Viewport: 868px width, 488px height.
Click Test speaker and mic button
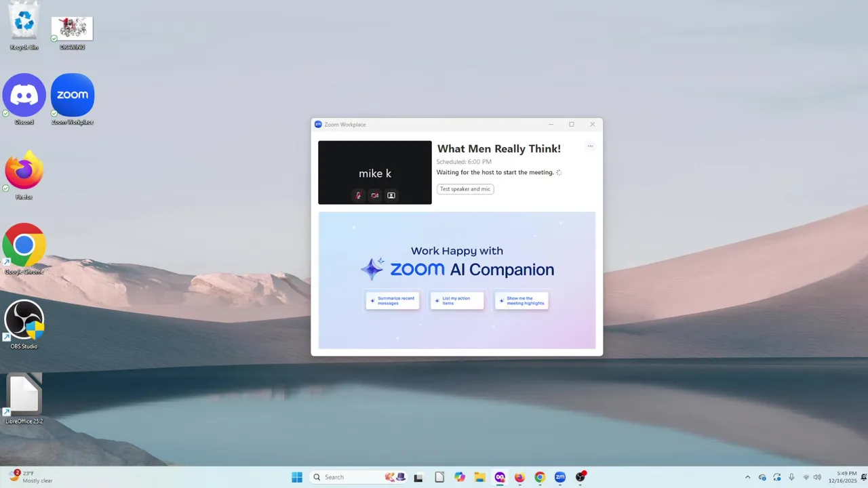click(x=465, y=189)
